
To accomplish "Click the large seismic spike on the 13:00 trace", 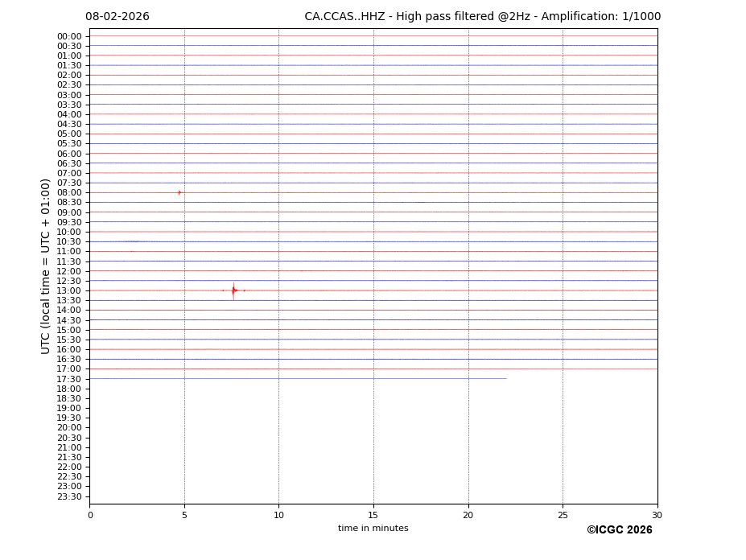I will (233, 290).
